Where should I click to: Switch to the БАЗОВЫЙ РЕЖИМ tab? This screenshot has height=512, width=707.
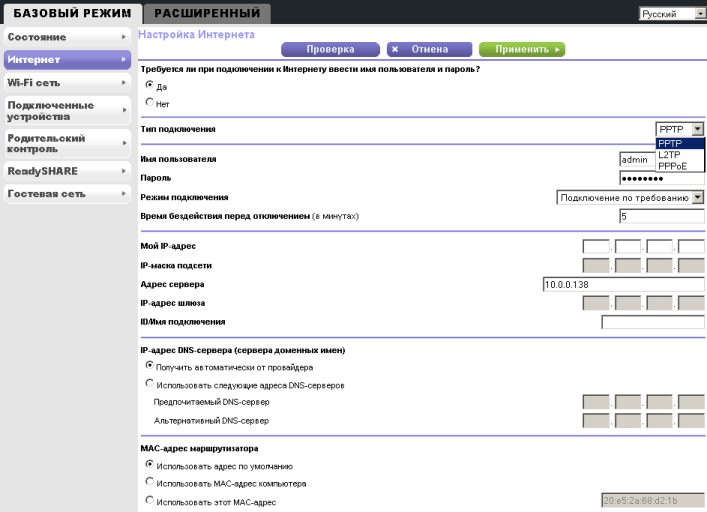[73, 14]
